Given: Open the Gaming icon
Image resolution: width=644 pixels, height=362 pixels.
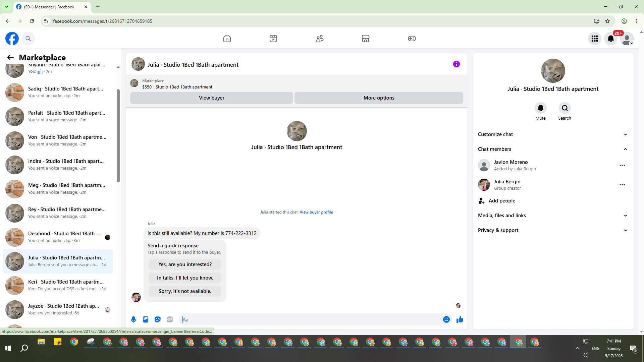Looking at the screenshot, I should (412, 39).
